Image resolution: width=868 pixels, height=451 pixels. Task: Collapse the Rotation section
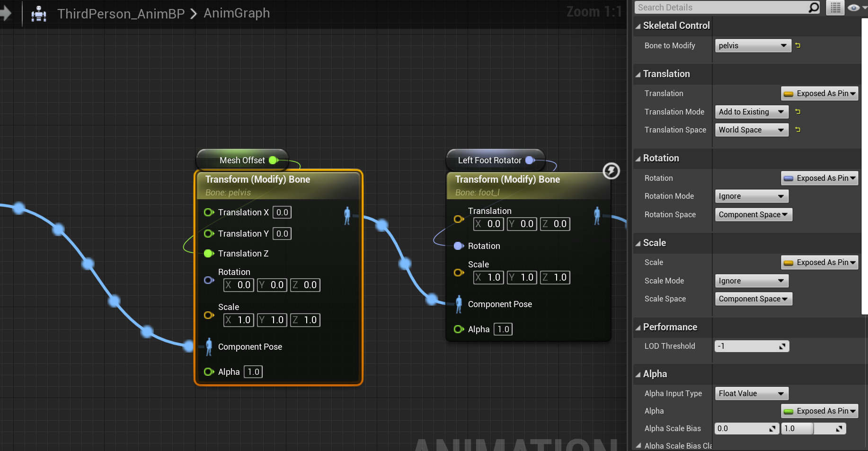pos(638,159)
